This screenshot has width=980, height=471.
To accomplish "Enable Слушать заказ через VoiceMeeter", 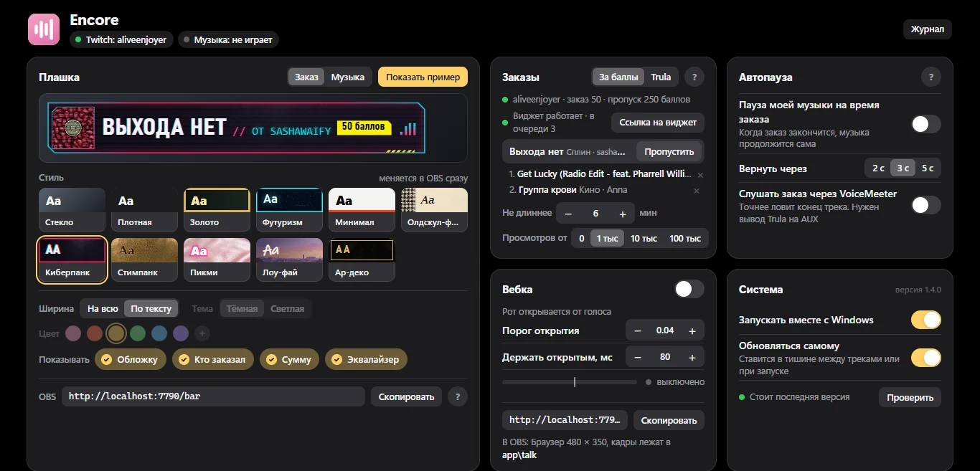I will pos(926,206).
